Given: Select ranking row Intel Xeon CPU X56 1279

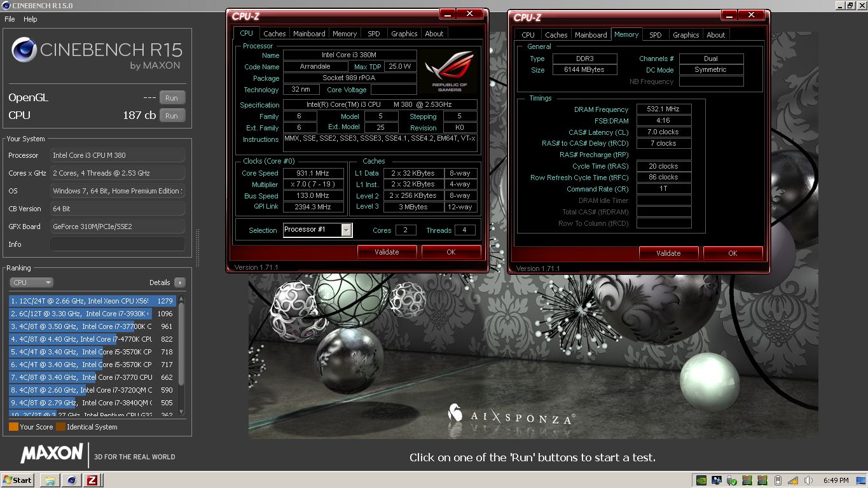Looking at the screenshot, I should [92, 301].
